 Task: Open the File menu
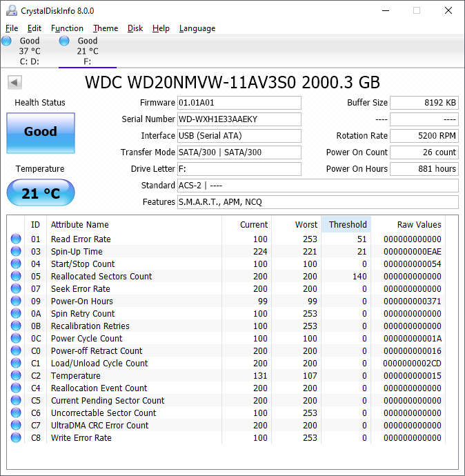[x=12, y=28]
